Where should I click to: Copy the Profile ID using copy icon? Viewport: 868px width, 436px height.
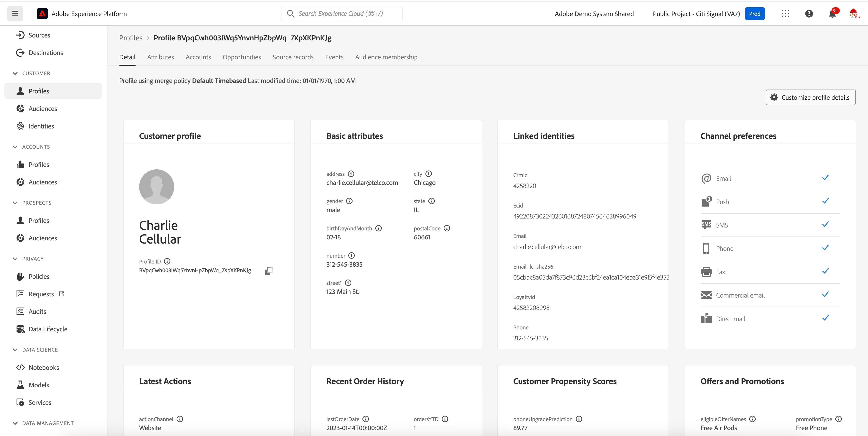point(269,271)
